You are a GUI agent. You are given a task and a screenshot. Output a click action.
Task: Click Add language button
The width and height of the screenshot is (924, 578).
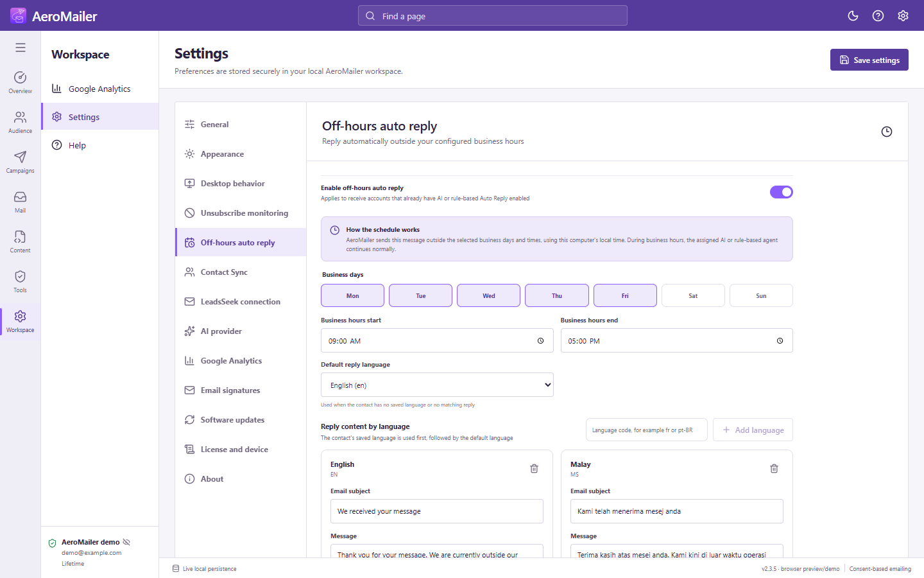pos(753,430)
